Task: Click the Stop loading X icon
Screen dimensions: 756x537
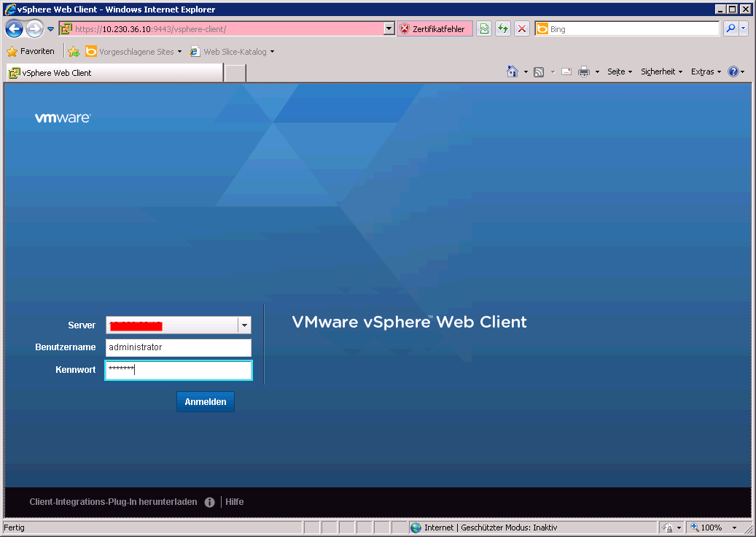Action: 522,29
